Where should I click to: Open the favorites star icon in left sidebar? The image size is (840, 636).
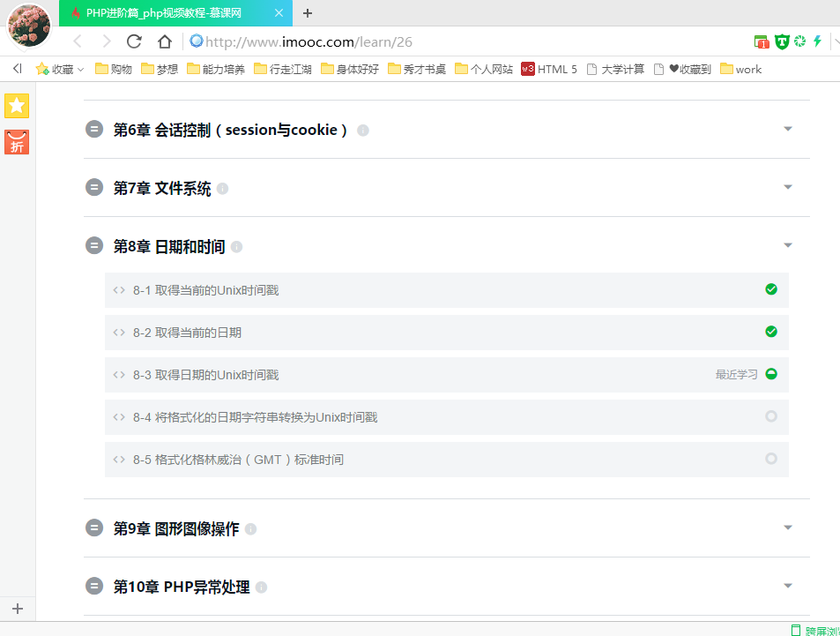(17, 106)
